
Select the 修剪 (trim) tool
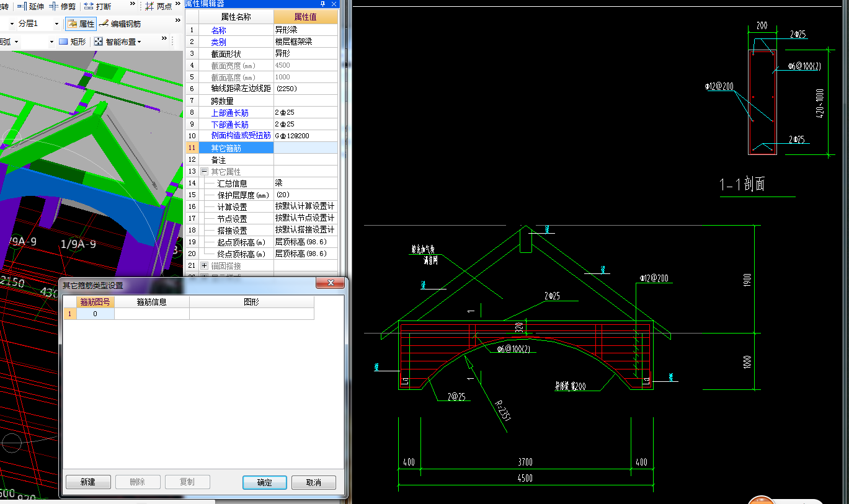click(63, 6)
